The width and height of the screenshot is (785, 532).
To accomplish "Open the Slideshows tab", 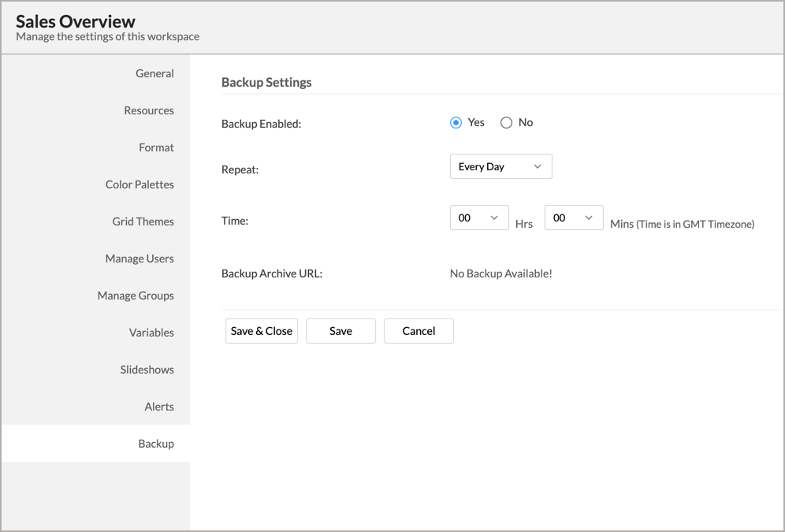I will point(147,370).
